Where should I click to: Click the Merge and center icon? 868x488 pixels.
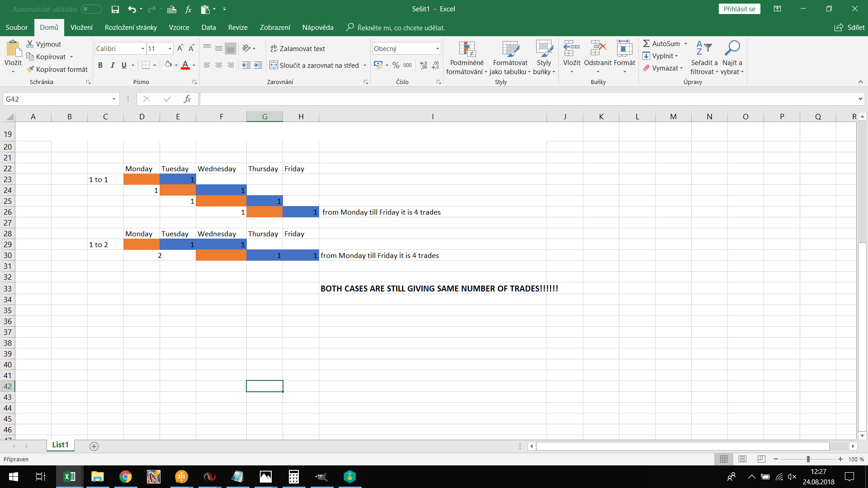click(274, 65)
